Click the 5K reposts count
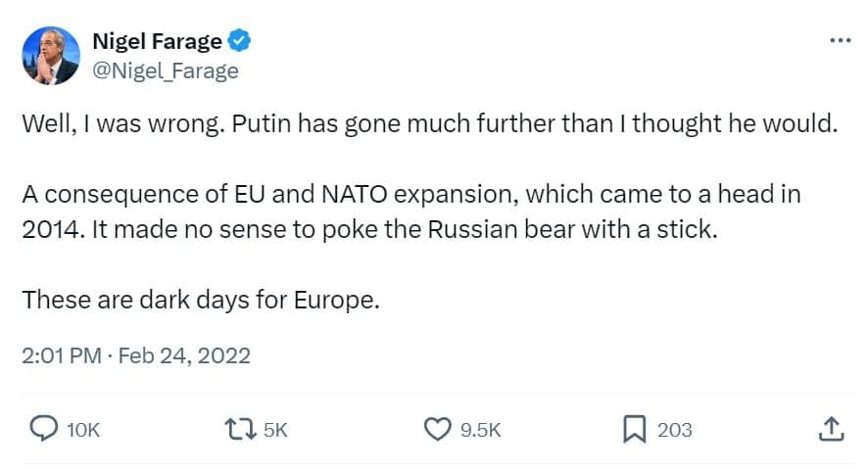The height and width of the screenshot is (470, 868). click(x=275, y=430)
